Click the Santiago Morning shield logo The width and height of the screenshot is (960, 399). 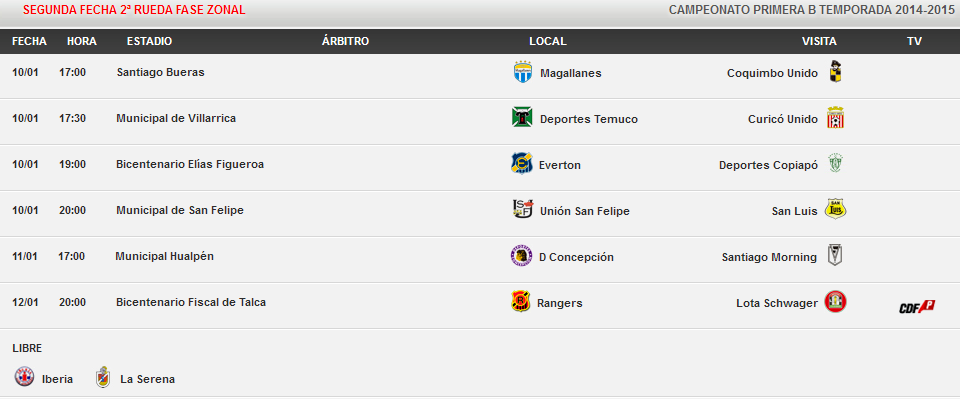pyautogui.click(x=834, y=255)
